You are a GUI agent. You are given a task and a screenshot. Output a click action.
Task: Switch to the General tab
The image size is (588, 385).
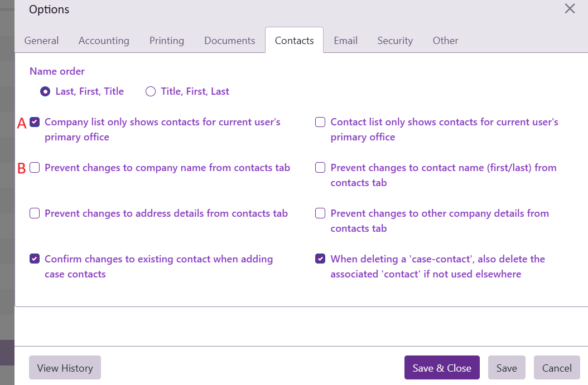41,41
